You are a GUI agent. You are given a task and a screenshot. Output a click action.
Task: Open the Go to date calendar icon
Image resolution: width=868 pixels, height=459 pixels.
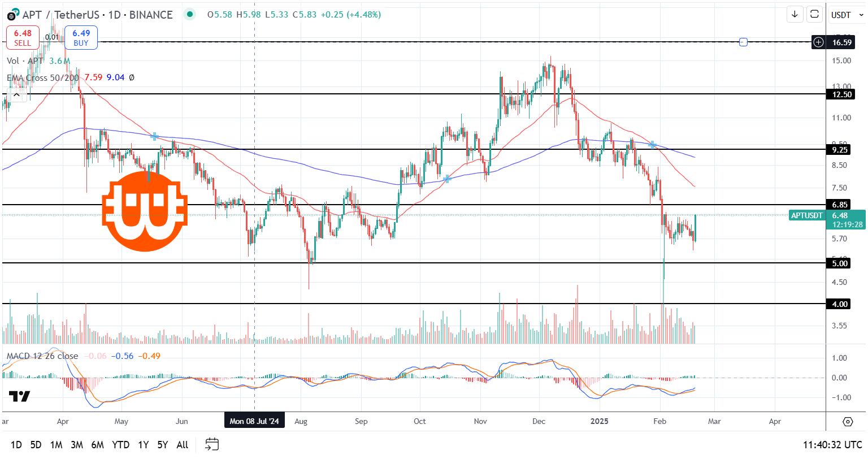(212, 444)
